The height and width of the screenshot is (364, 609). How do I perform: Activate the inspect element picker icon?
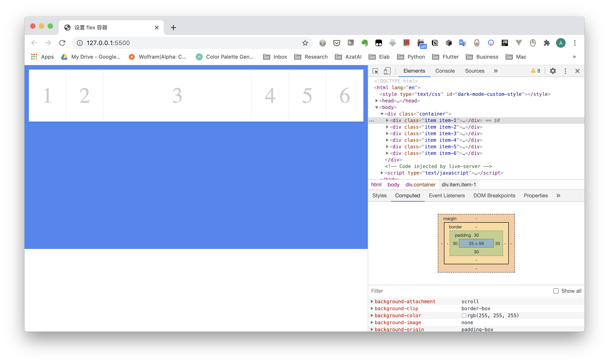click(375, 71)
